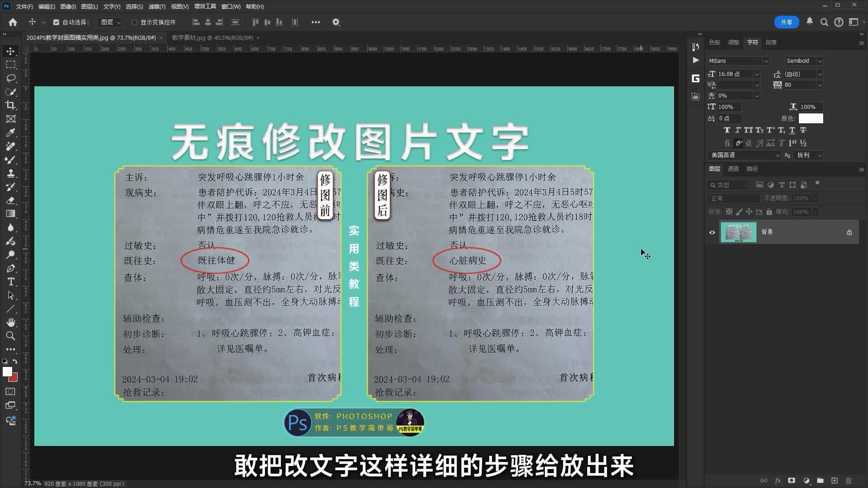Click the red background color swatch

pos(14,378)
